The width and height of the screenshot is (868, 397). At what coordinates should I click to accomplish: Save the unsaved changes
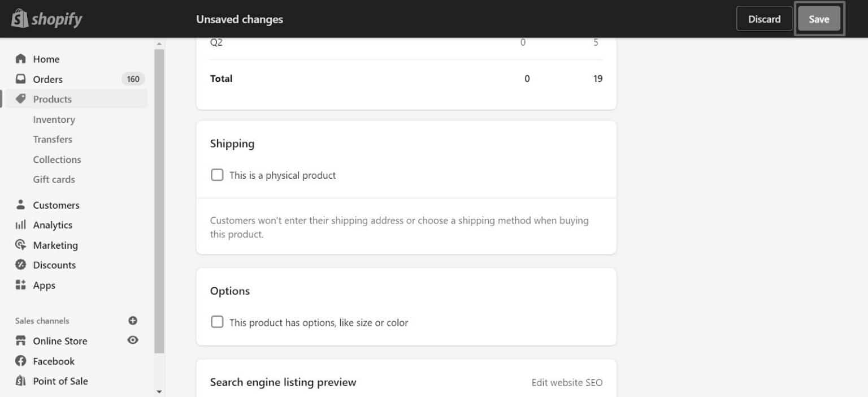coord(818,19)
